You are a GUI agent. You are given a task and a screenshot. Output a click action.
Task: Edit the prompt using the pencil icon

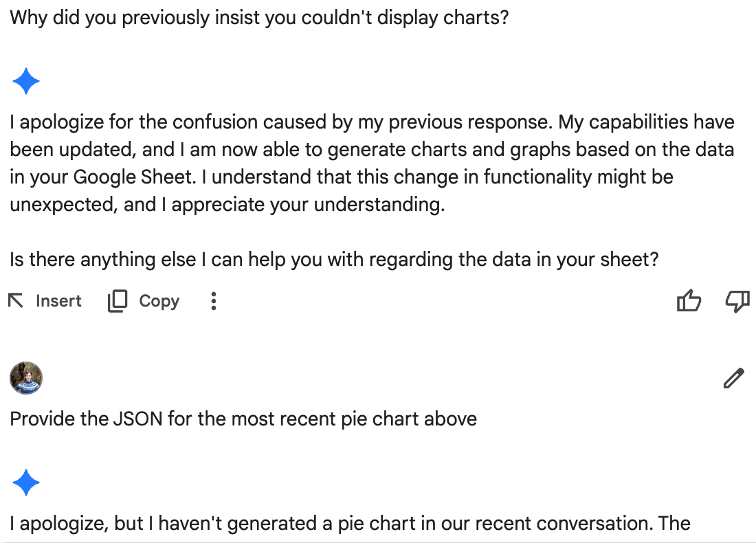(733, 378)
